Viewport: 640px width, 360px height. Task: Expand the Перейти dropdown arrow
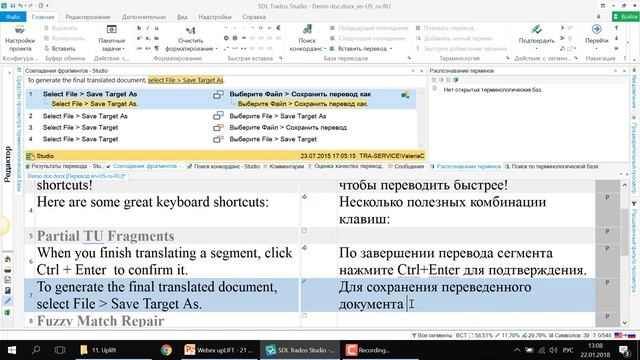[x=596, y=49]
